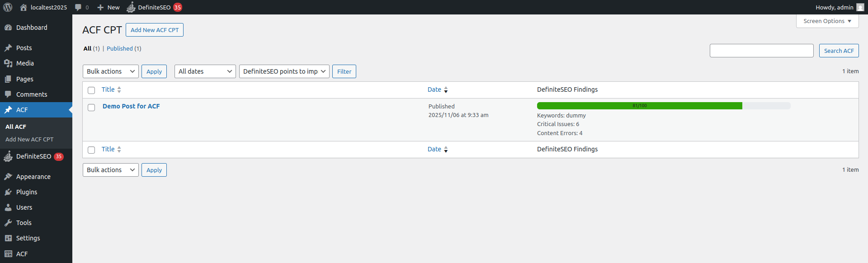Sort by top Title column header
Screen dimensions: 868x263
108,89
